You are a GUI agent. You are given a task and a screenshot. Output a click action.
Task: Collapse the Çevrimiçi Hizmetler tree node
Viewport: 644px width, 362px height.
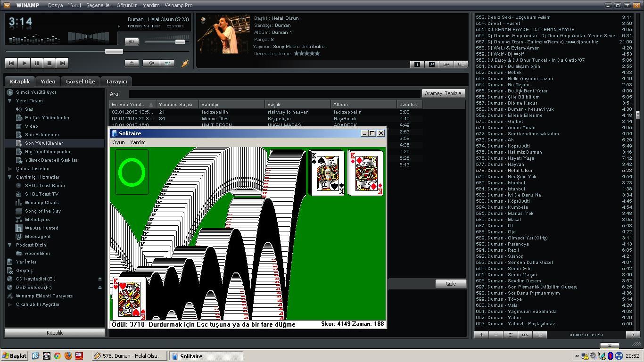point(10,177)
